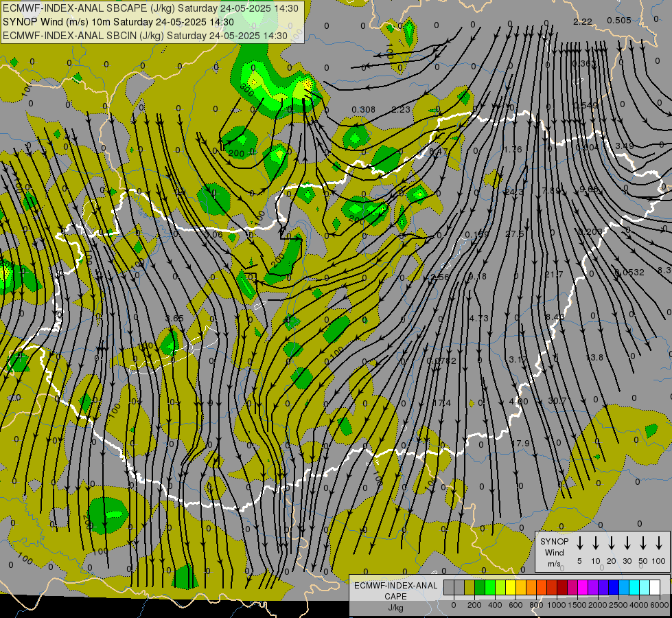The image size is (672, 618).
Task: Click the 1000 tick label in CAPE legend
Action: coord(557,605)
